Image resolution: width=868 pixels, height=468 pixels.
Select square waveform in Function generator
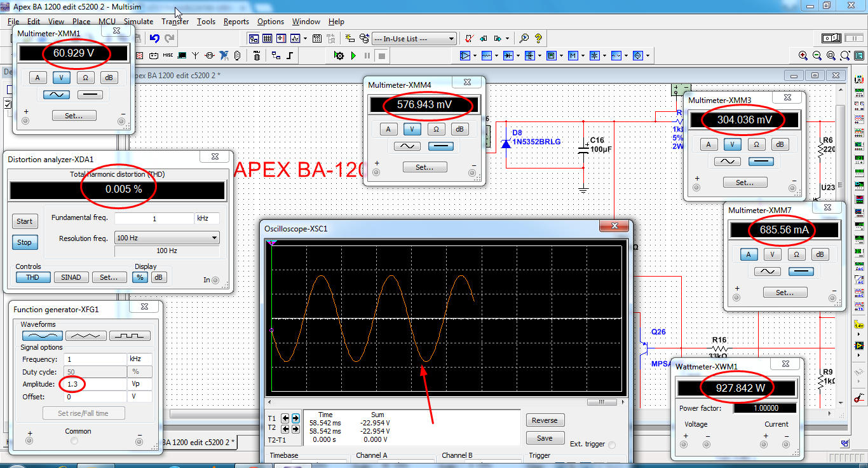130,335
